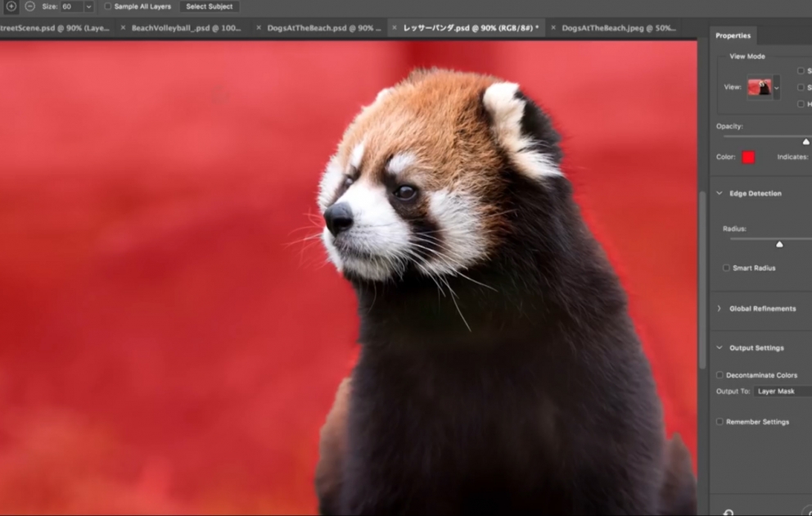Switch to the StreetScene.psd document tab
This screenshot has height=516, width=812.
pyautogui.click(x=54, y=28)
